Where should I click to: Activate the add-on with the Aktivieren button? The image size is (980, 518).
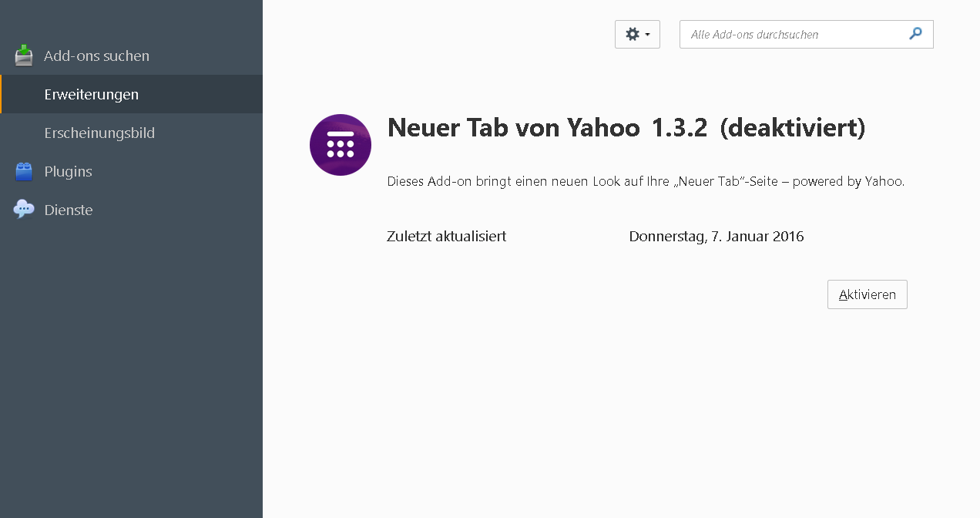coord(868,294)
